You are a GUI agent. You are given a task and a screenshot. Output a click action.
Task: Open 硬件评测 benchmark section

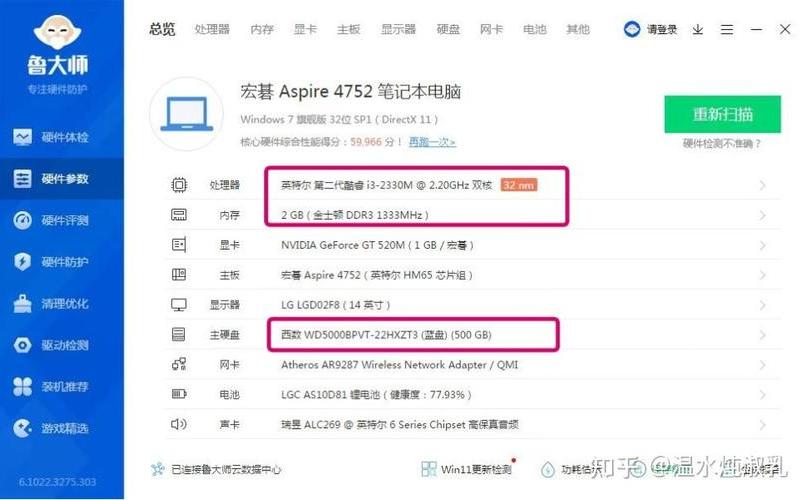click(x=51, y=220)
